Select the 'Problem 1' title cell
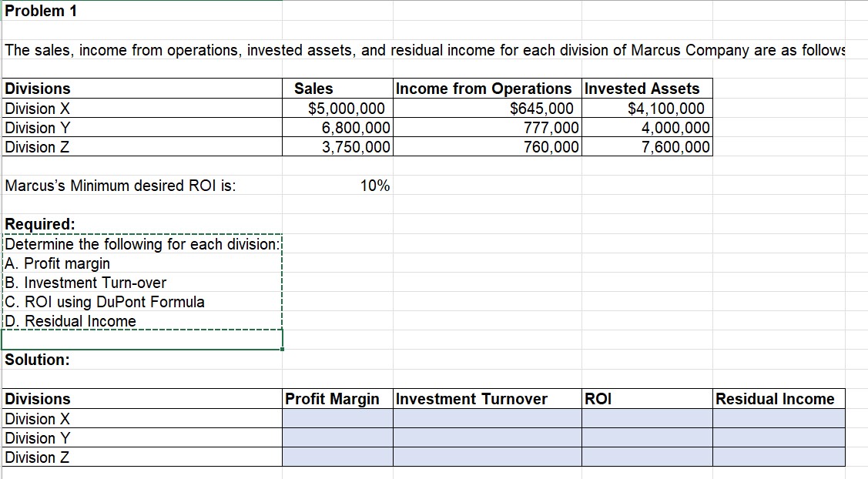Screen dimensions: 868x479 (x=142, y=11)
